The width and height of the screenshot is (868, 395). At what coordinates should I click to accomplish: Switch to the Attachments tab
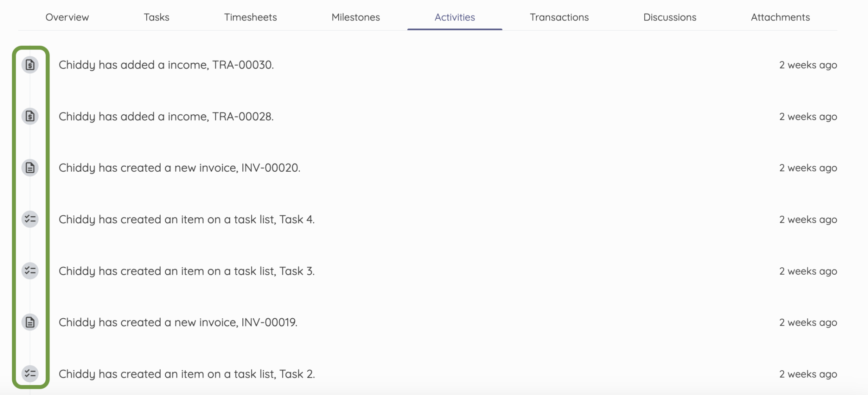pyautogui.click(x=780, y=17)
